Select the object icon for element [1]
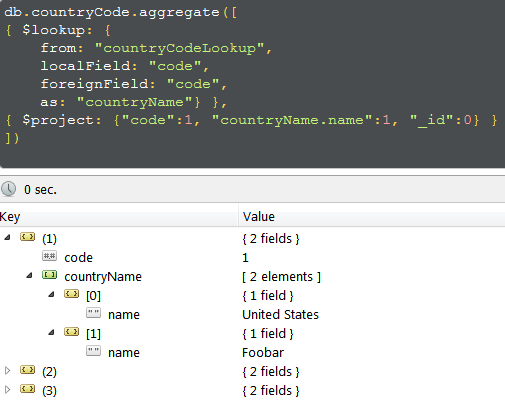The width and height of the screenshot is (505, 408). tap(72, 332)
